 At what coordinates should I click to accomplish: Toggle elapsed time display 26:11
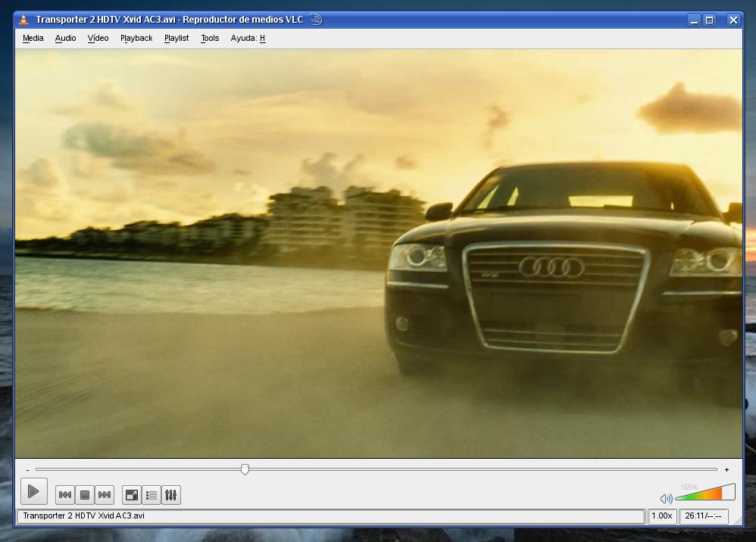coord(704,516)
